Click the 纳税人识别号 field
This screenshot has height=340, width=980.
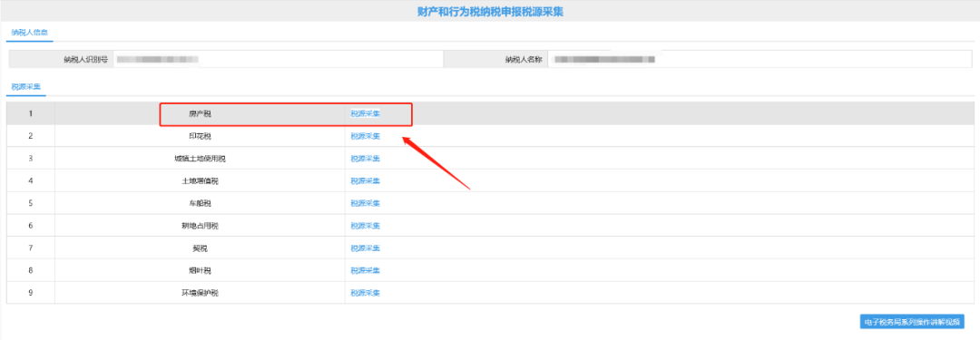click(x=278, y=59)
